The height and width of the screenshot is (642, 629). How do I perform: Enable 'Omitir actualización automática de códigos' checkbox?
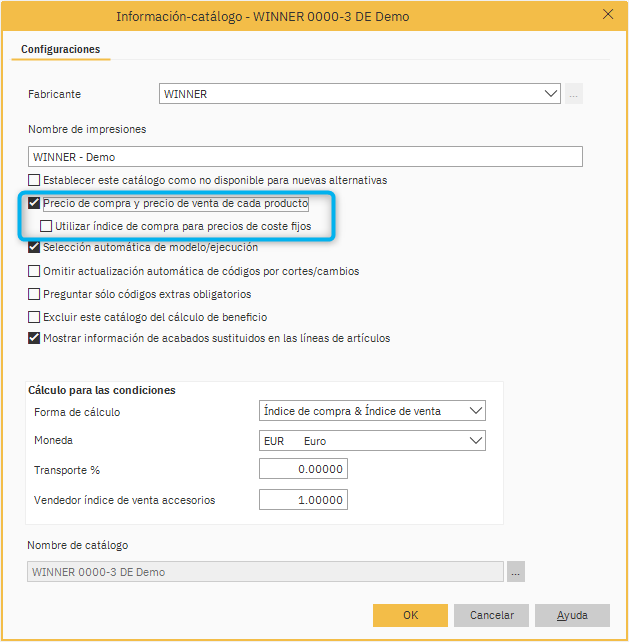35,271
